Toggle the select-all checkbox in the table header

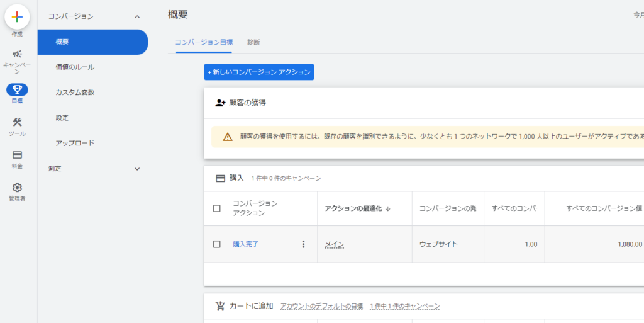tap(217, 208)
